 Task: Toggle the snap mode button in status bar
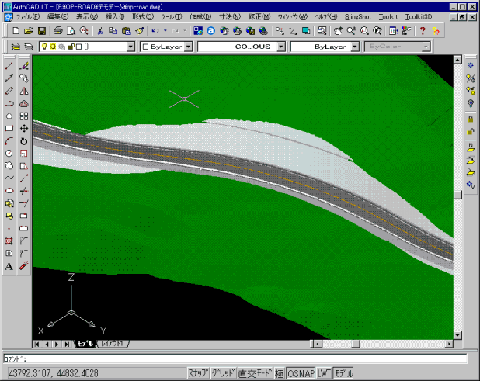tap(198, 373)
